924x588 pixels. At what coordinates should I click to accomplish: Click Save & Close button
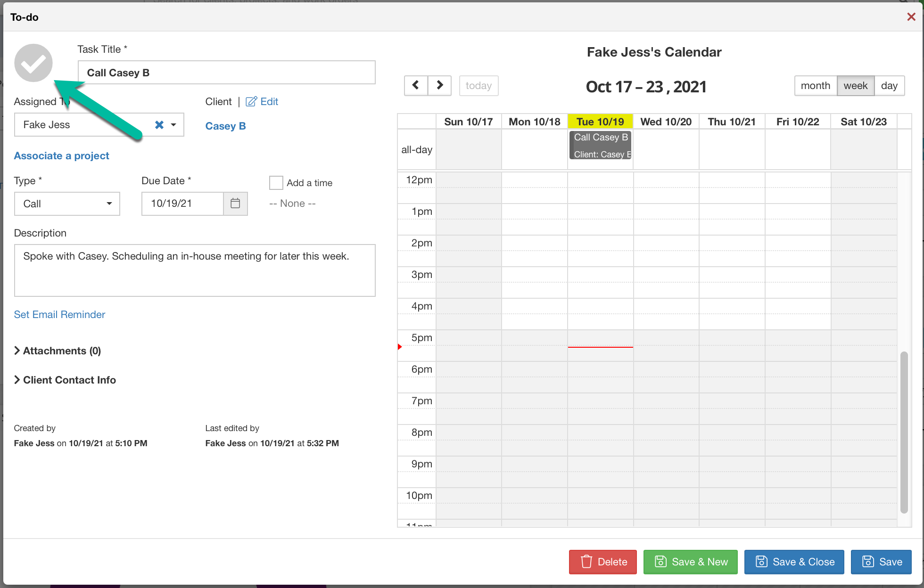(794, 562)
